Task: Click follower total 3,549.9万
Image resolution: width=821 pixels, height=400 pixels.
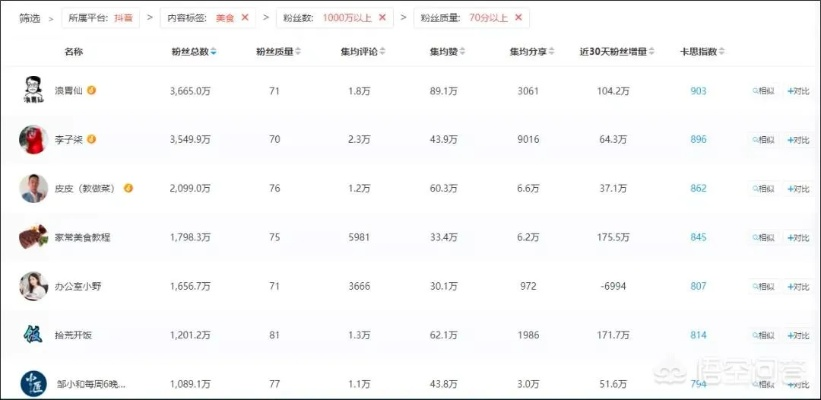Action: [x=190, y=140]
